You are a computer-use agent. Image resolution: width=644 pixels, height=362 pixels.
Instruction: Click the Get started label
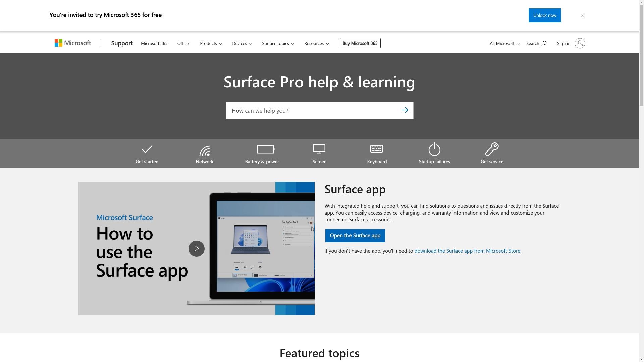(x=147, y=162)
